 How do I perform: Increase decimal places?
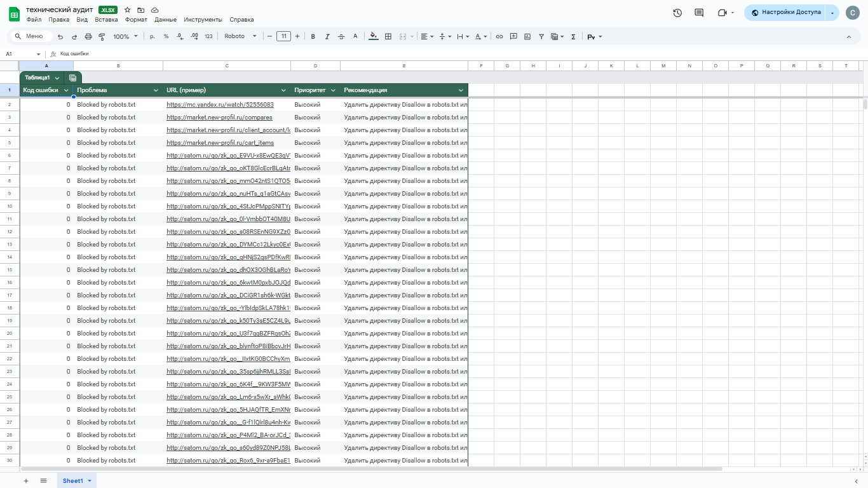pyautogui.click(x=194, y=37)
